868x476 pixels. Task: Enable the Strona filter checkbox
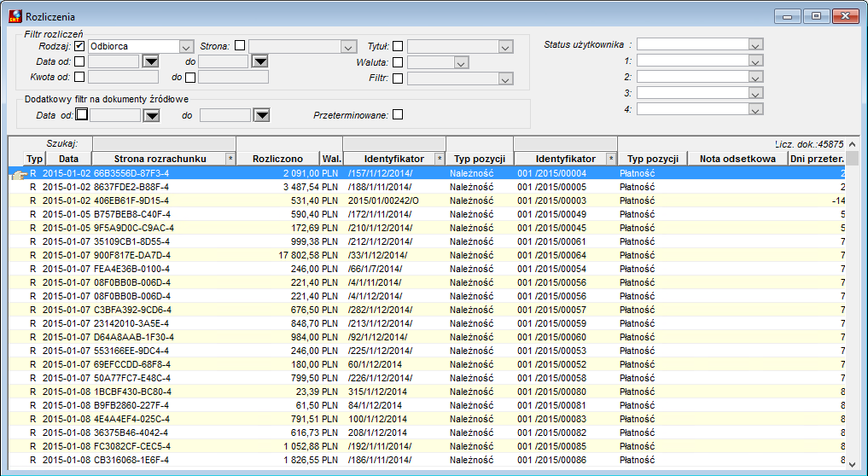coord(240,45)
